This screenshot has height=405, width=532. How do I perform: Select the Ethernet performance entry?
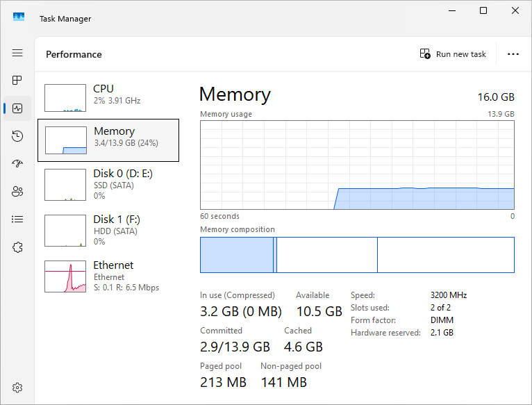108,276
